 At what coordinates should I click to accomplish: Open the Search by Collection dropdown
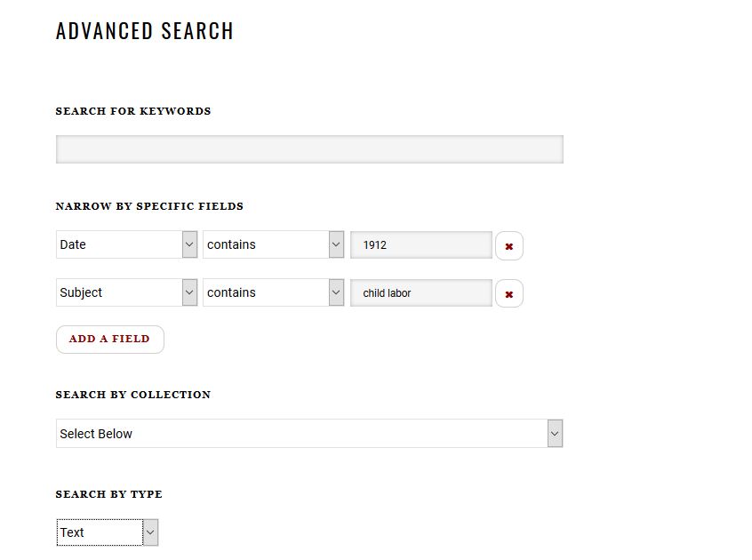pos(302,434)
